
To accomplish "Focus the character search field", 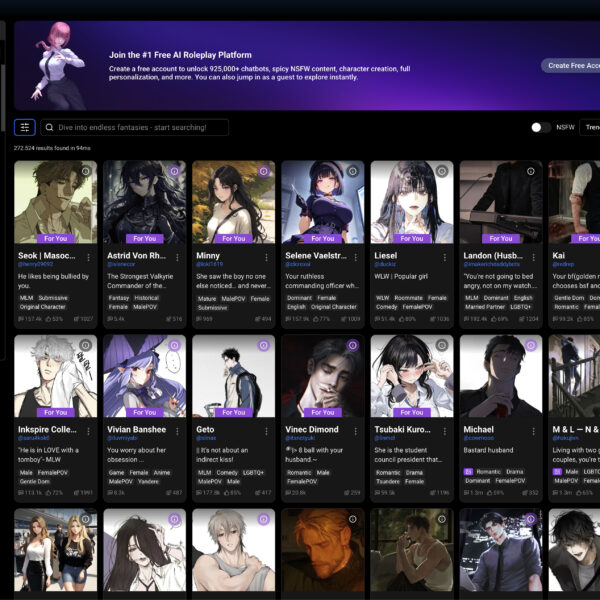I will click(x=135, y=127).
